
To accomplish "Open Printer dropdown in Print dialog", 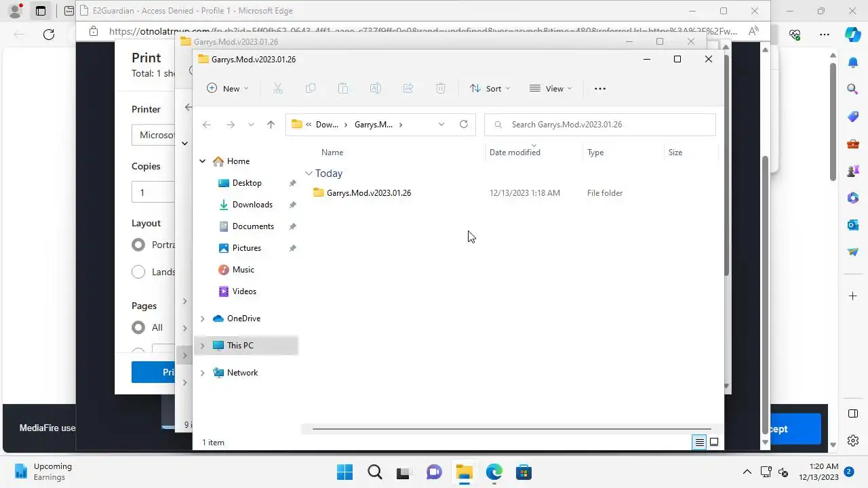I will (x=153, y=135).
